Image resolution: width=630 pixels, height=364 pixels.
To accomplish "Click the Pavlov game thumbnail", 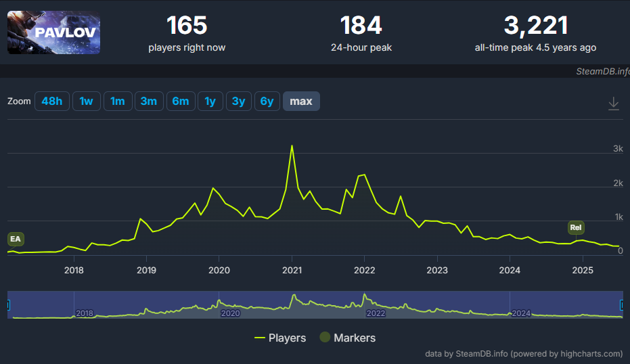I will coord(54,32).
